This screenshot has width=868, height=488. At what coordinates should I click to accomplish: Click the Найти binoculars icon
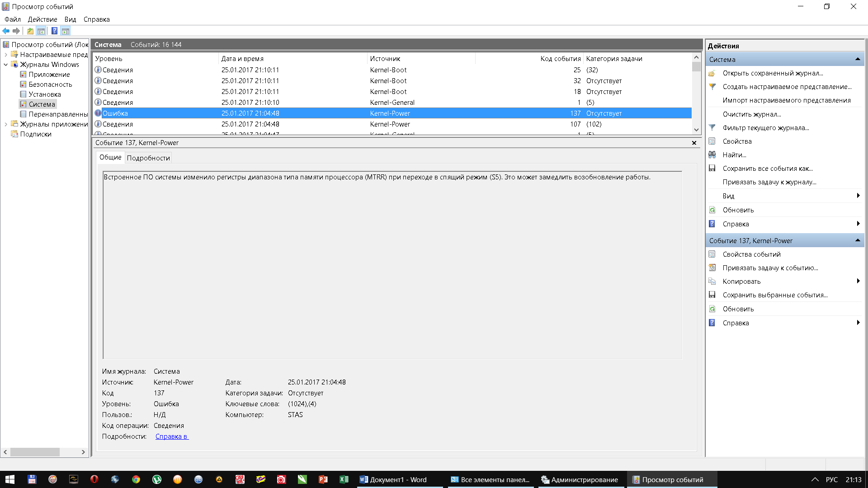[x=712, y=155]
